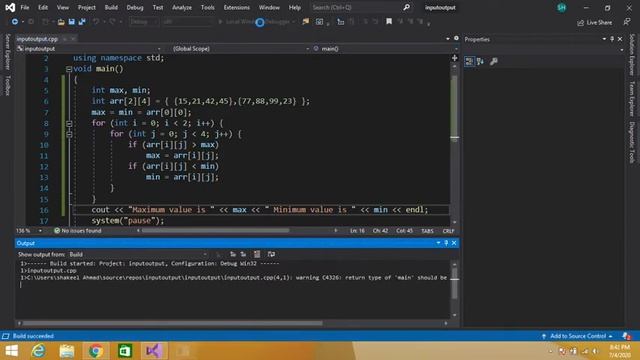Image resolution: width=640 pixels, height=360 pixels.
Task: Open the Build menu
Action: coord(111,7)
